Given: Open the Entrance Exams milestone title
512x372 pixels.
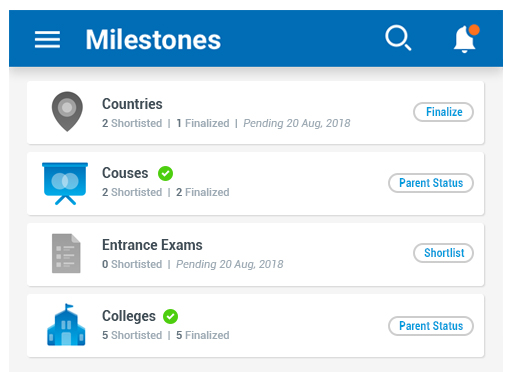Looking at the screenshot, I should 152,245.
